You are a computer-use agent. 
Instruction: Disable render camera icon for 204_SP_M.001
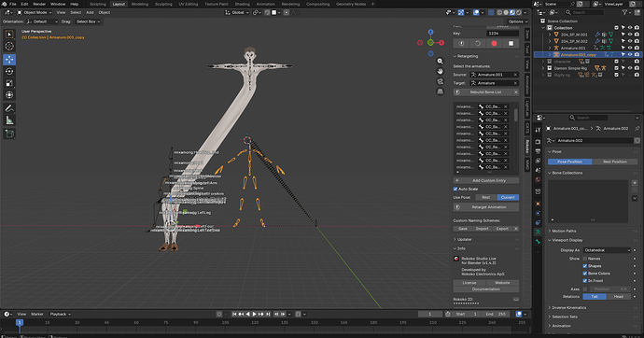pyautogui.click(x=637, y=35)
